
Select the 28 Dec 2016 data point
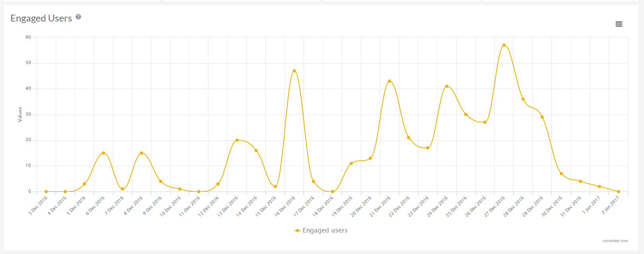pyautogui.click(x=523, y=99)
